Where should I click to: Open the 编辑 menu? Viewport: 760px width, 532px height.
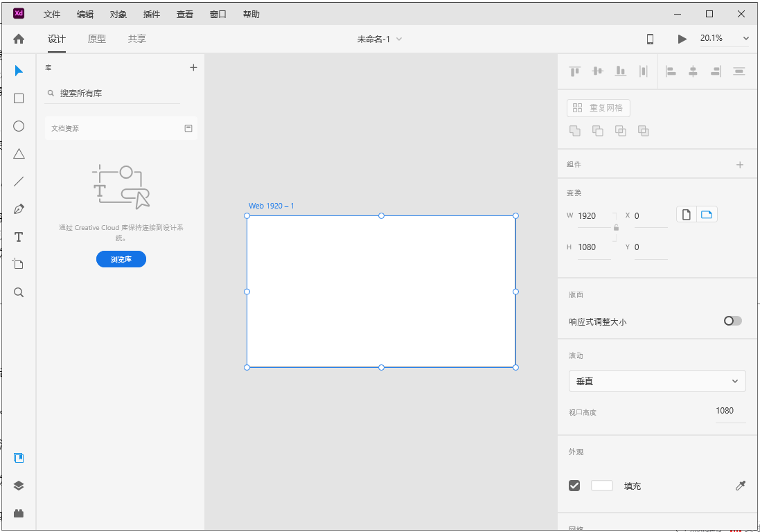pyautogui.click(x=85, y=14)
